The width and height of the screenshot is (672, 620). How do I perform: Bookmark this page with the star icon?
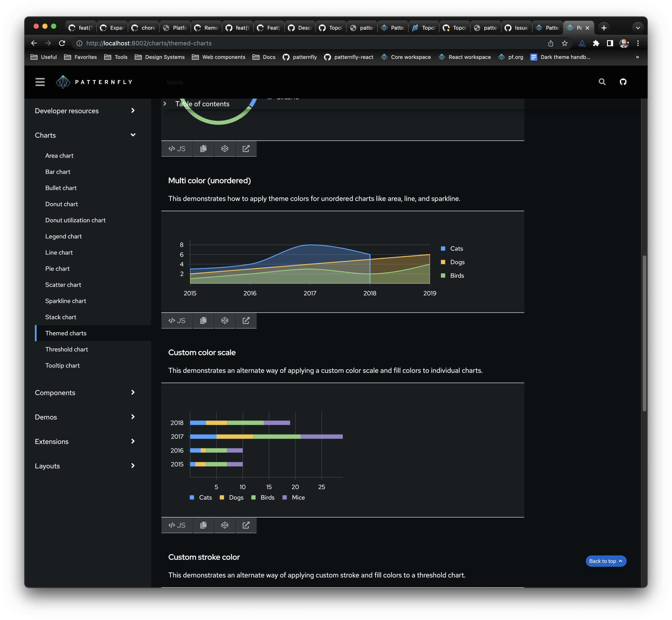click(565, 43)
